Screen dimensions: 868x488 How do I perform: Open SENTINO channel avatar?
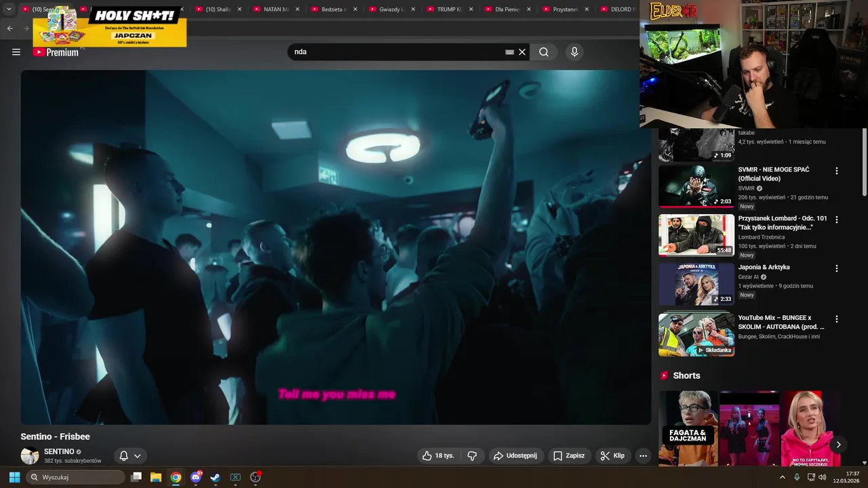point(29,456)
